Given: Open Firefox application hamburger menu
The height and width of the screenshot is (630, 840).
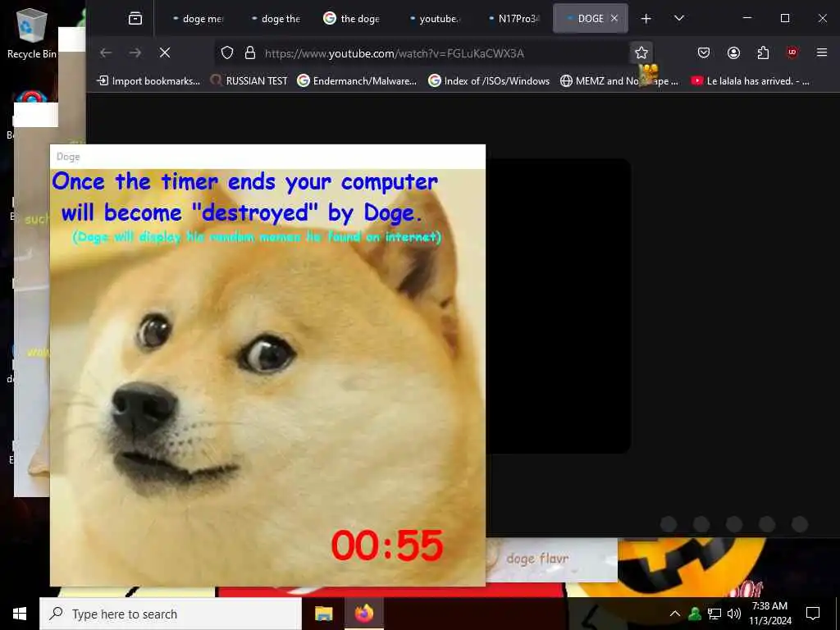Looking at the screenshot, I should click(822, 52).
